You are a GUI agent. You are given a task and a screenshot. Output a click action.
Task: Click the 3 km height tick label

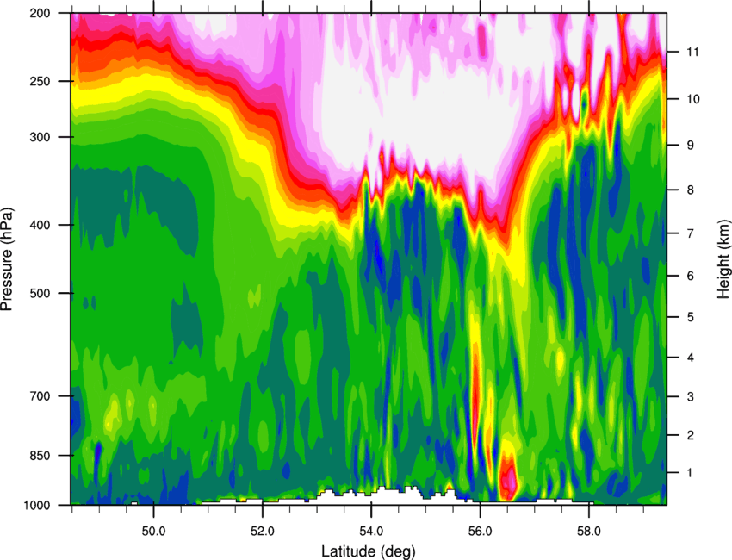click(x=691, y=397)
